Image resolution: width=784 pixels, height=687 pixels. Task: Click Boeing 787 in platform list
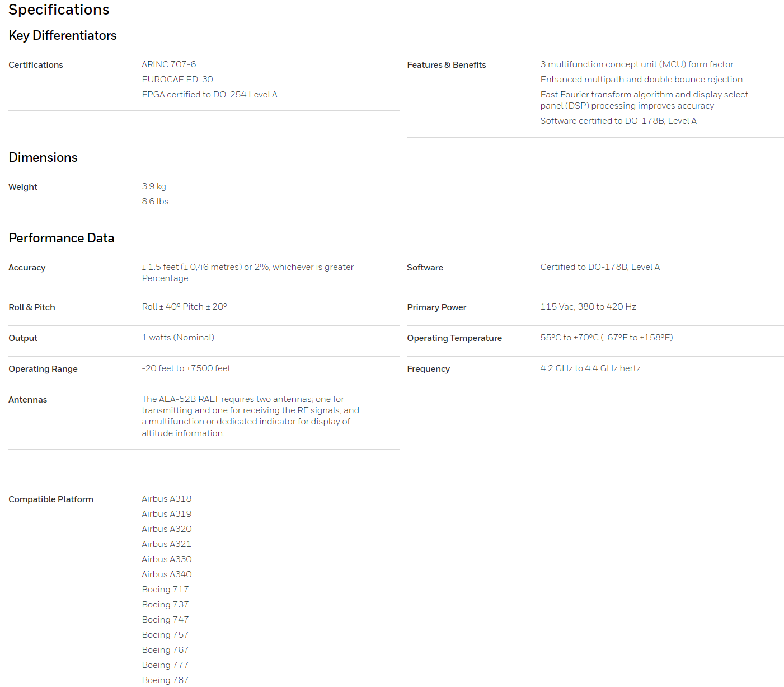click(x=165, y=680)
